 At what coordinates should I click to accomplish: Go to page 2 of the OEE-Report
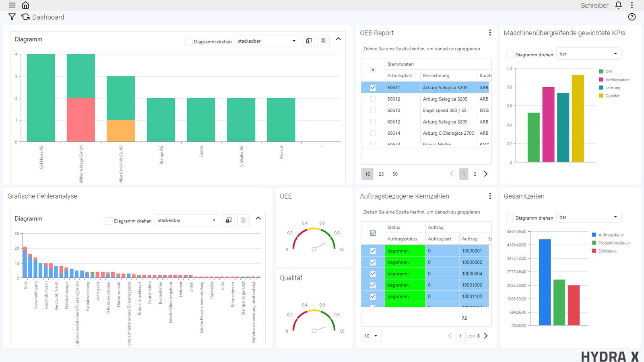475,174
